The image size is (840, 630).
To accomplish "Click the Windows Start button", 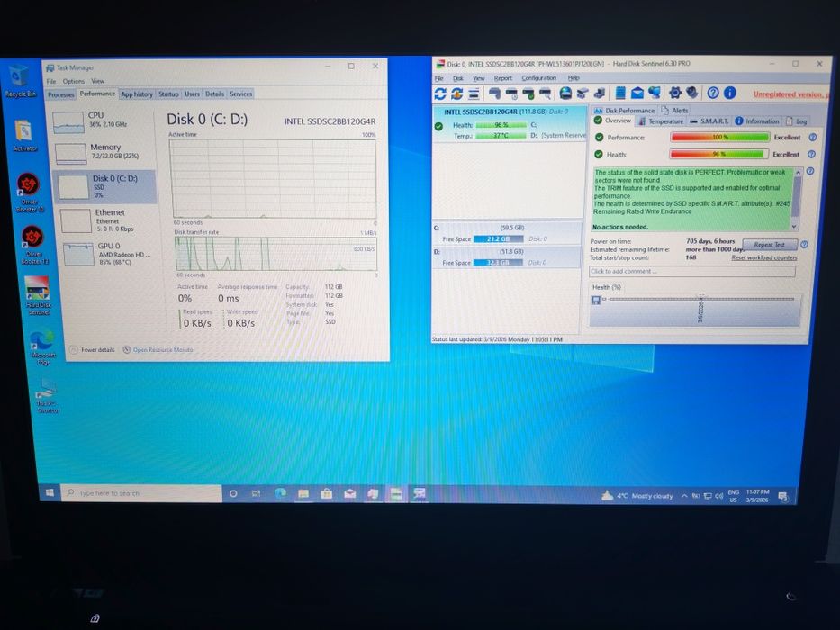I will tap(50, 492).
